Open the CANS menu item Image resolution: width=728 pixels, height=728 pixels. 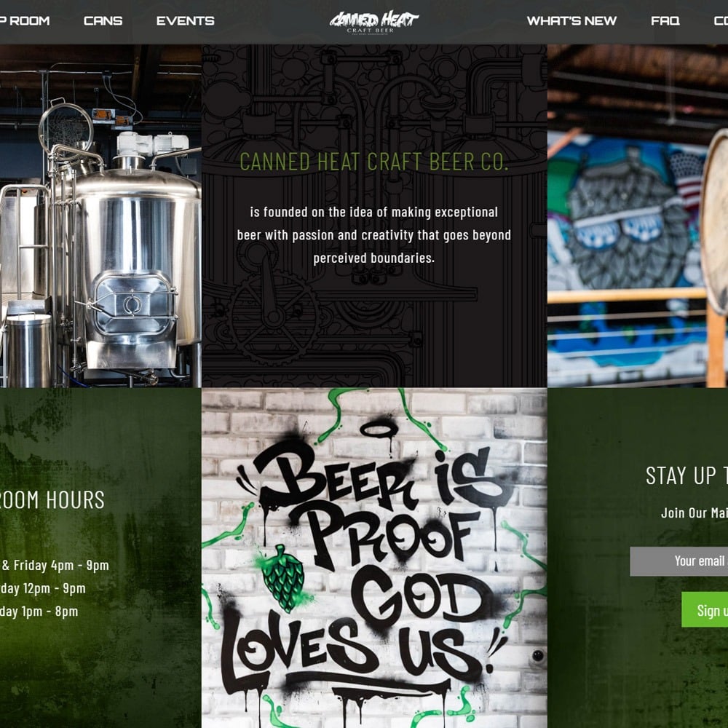click(103, 21)
